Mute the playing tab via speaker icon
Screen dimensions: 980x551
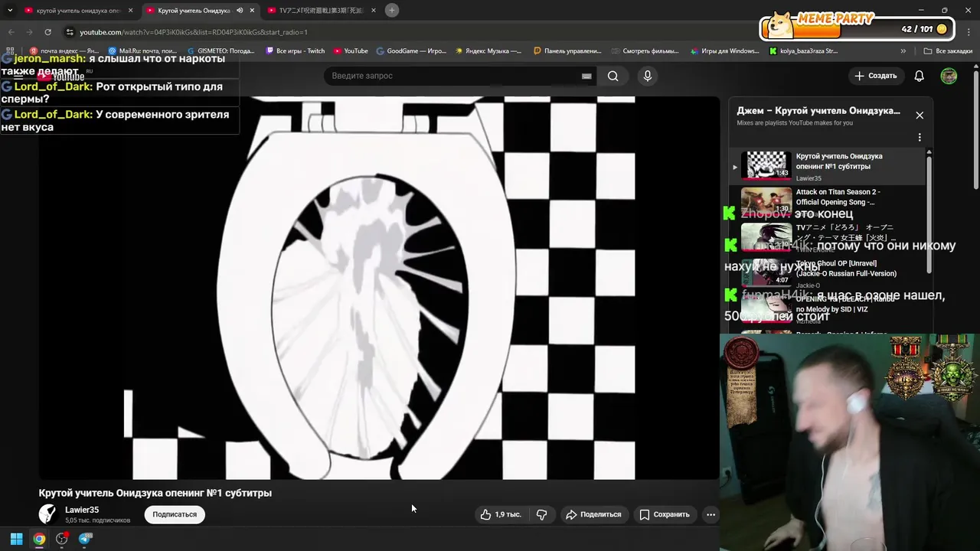[x=240, y=11]
